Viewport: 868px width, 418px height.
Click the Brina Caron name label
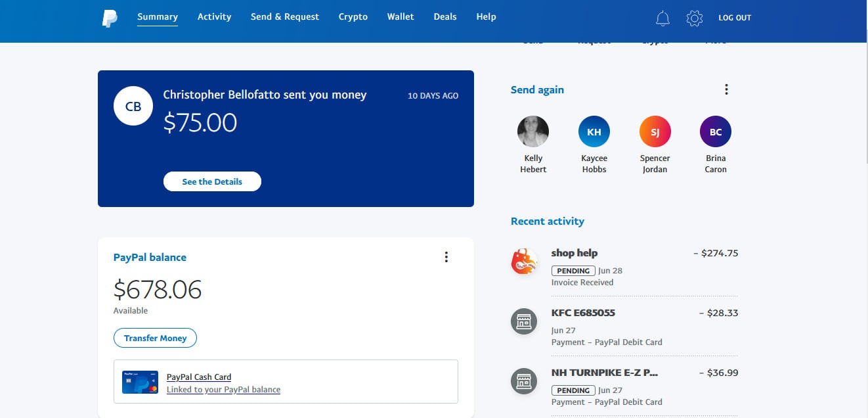coord(716,164)
